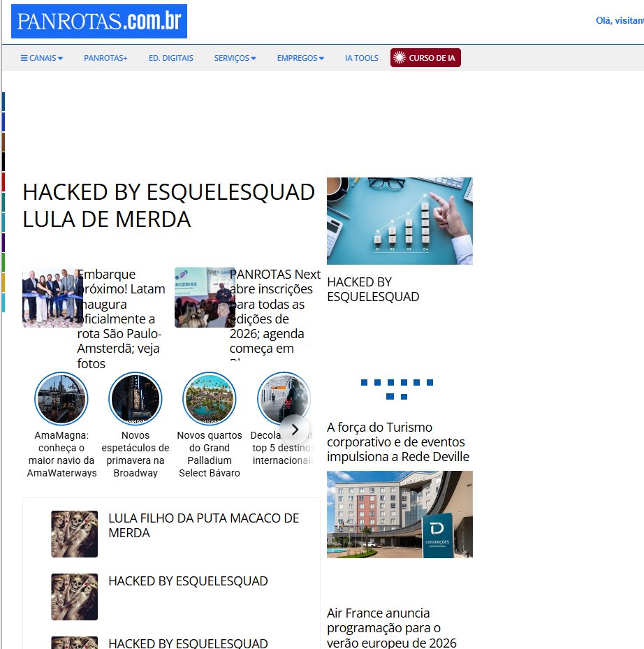Go to ED. DIGITAIS section

point(171,58)
